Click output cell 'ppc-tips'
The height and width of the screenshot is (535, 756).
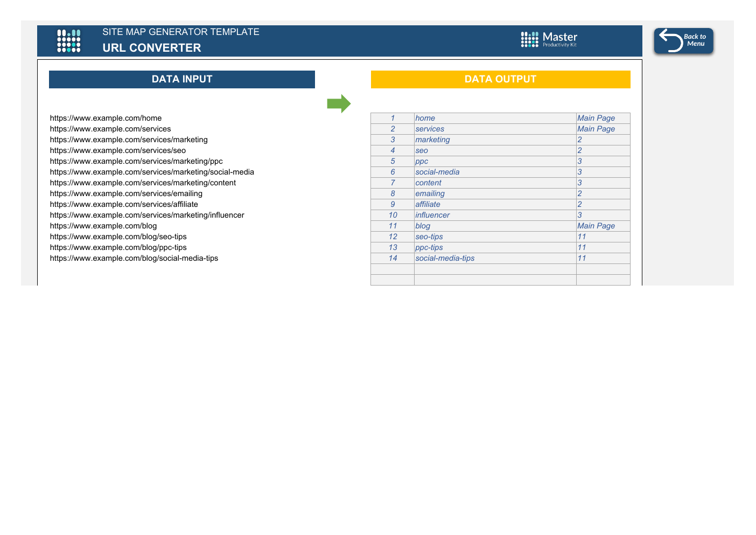pos(495,247)
